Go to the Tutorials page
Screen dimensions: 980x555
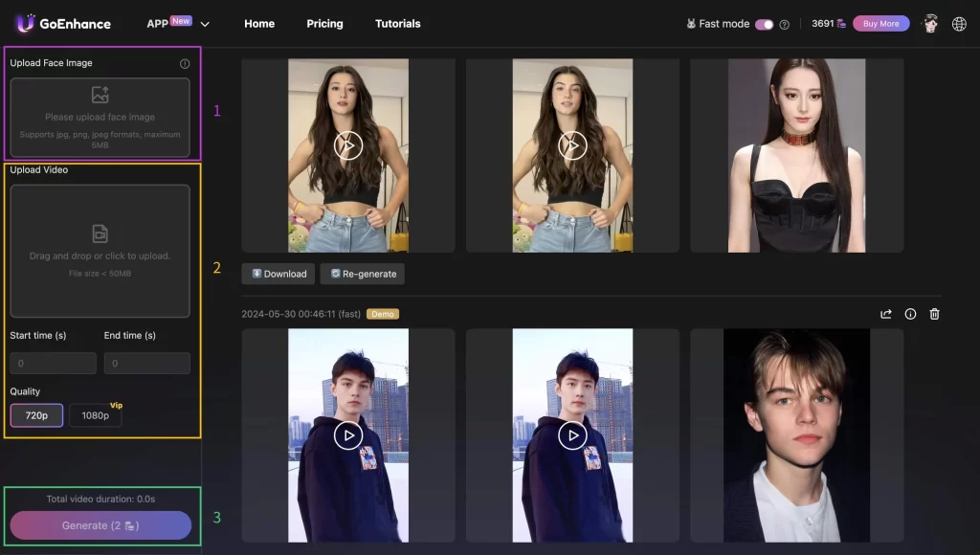[x=397, y=23]
